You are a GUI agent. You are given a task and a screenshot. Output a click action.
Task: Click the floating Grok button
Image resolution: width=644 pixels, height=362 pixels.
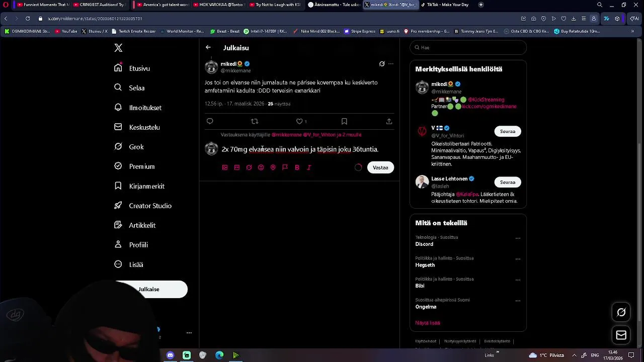(621, 312)
